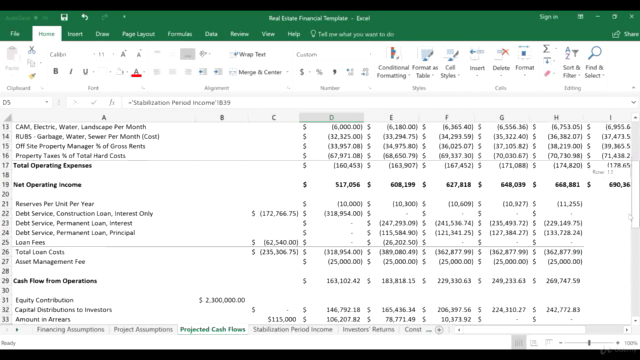Image resolution: width=640 pixels, height=360 pixels.
Task: Toggle Wrap Text
Action: coord(248,54)
